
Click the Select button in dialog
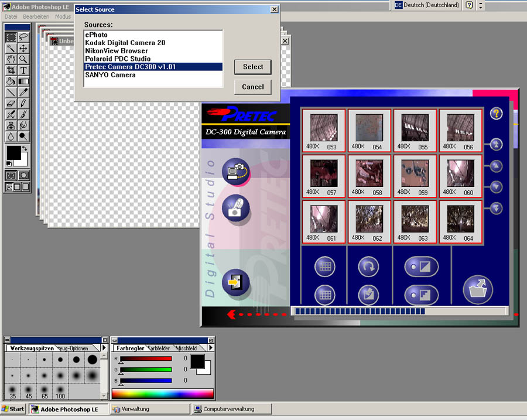[x=253, y=67]
